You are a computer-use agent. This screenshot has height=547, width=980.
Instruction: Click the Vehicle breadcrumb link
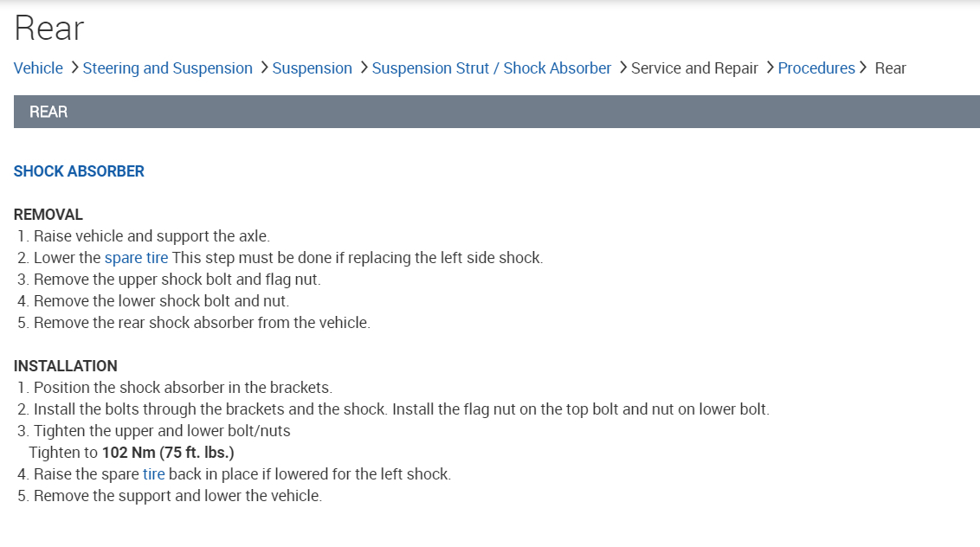[38, 68]
